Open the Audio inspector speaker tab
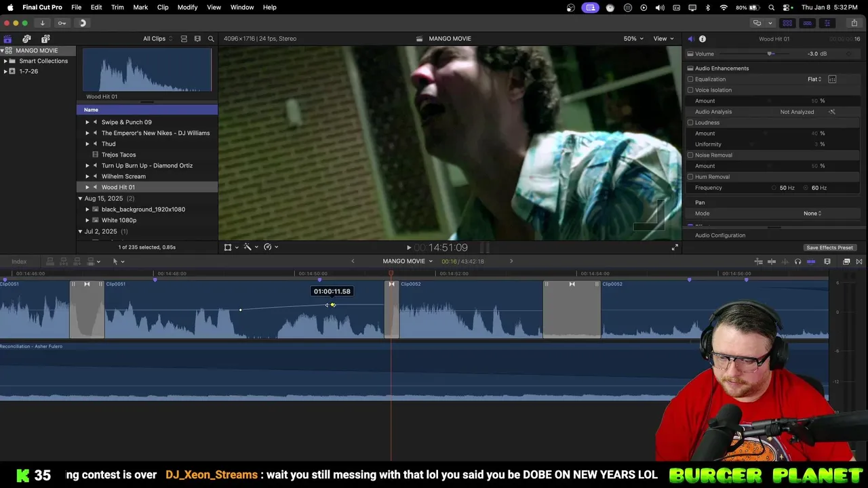 (x=690, y=39)
